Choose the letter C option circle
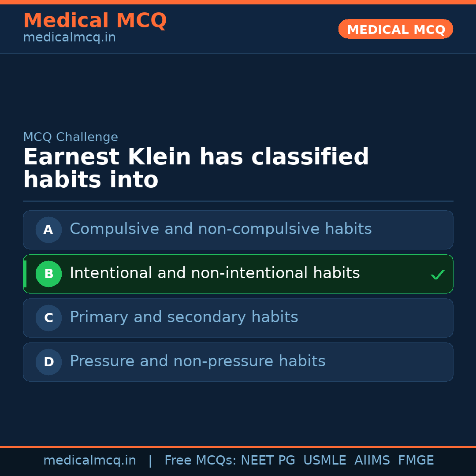The width and height of the screenshot is (476, 476). (x=48, y=318)
